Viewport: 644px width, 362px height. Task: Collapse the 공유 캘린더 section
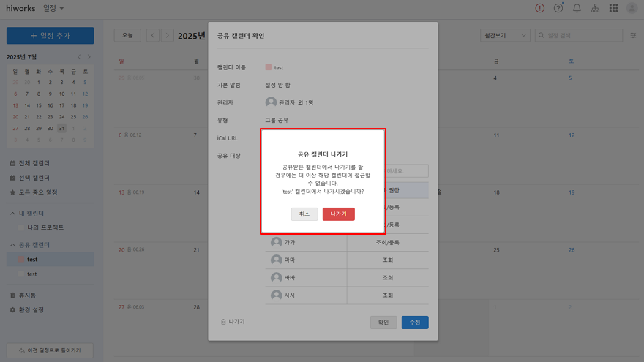12,245
